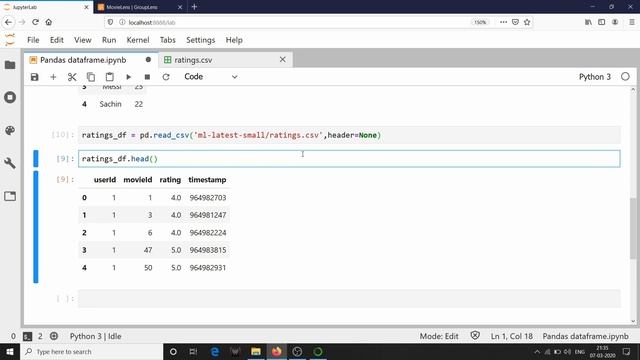The width and height of the screenshot is (640, 360).
Task: Open the Tabs menu
Action: [x=167, y=40]
